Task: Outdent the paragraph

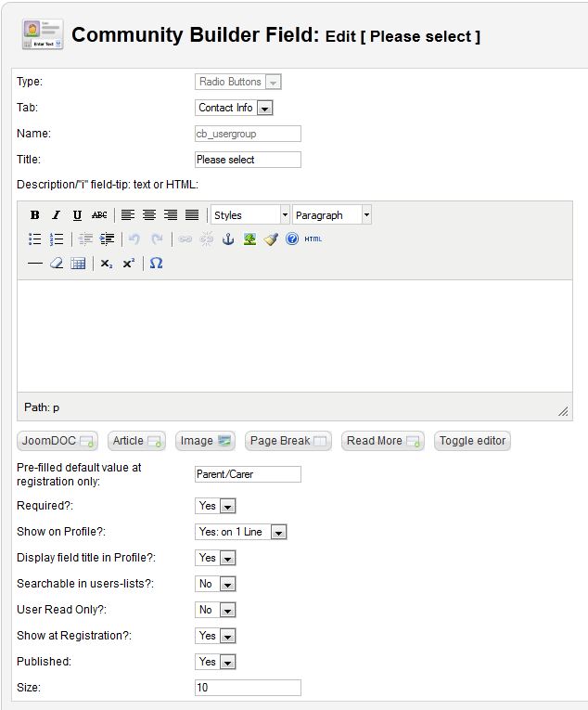Action: [85, 239]
